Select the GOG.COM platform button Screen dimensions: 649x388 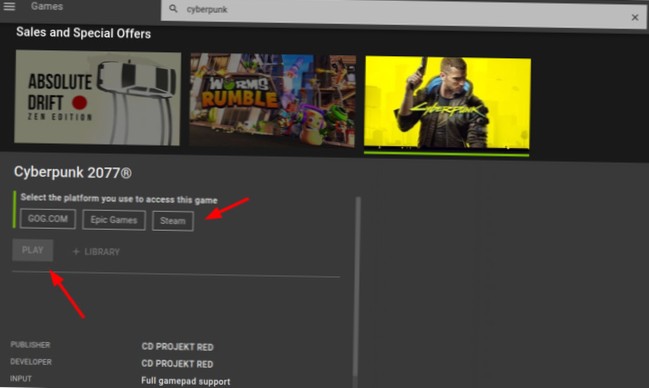(x=48, y=219)
